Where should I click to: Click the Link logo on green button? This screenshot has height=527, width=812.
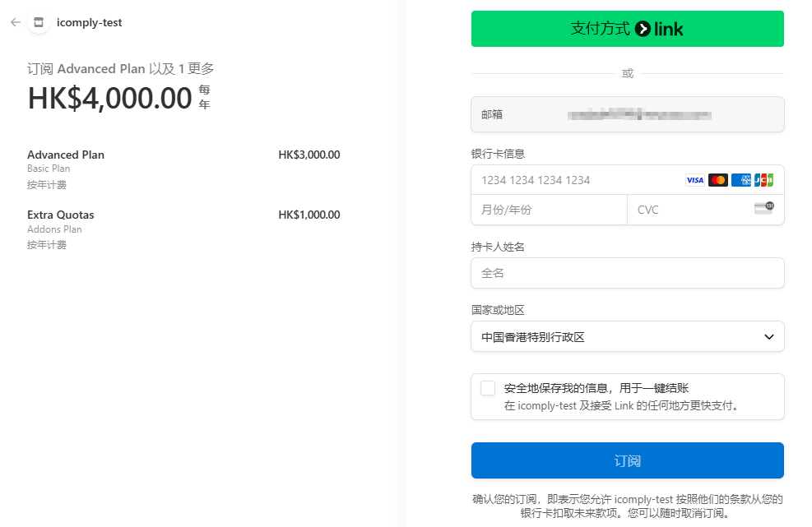[x=659, y=29]
